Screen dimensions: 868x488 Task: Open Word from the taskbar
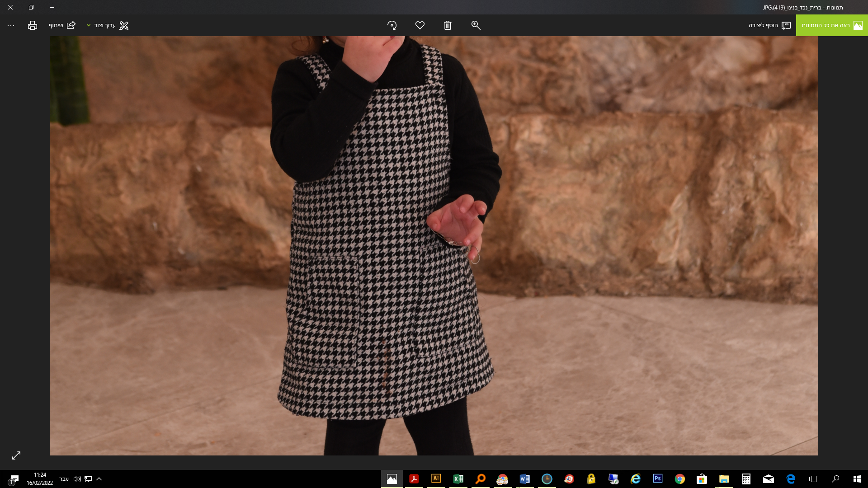pos(524,479)
